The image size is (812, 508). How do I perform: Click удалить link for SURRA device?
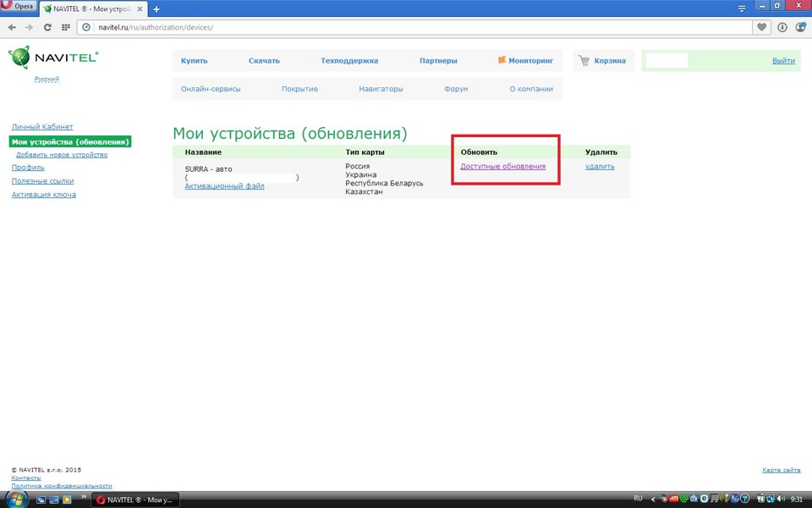600,167
